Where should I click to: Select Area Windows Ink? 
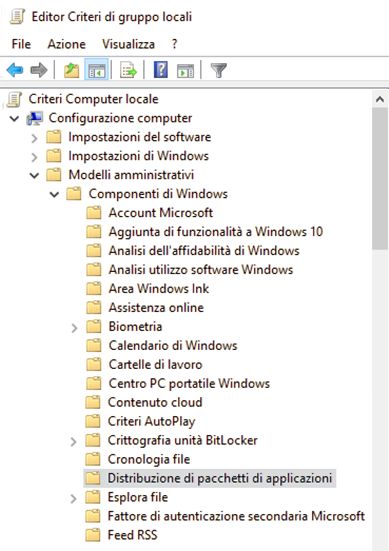pos(159,289)
